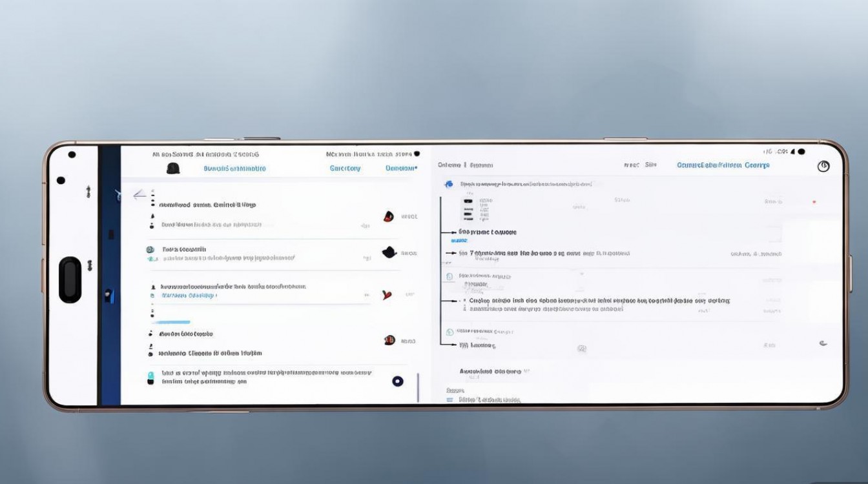
Task: Click the round clock icon at top right
Action: tap(823, 166)
